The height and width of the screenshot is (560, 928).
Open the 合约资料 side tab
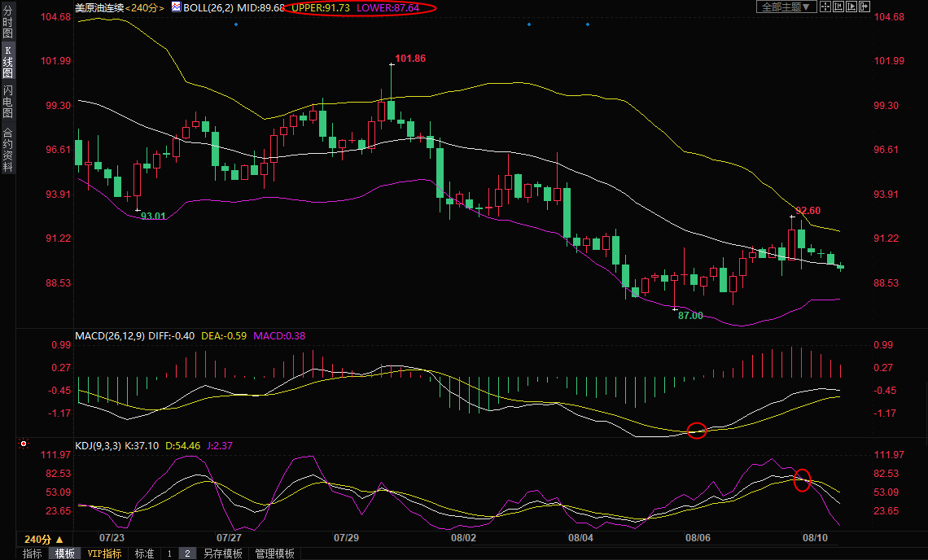pos(7,150)
